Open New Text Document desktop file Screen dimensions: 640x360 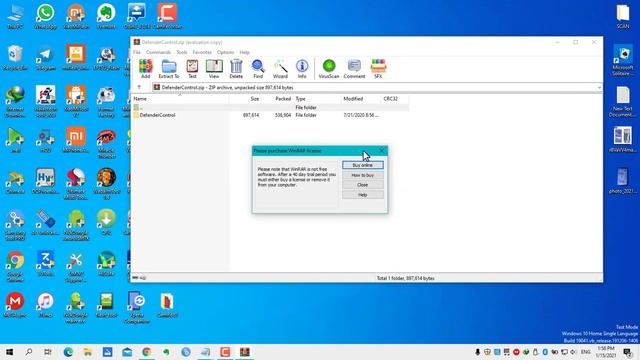click(x=622, y=102)
